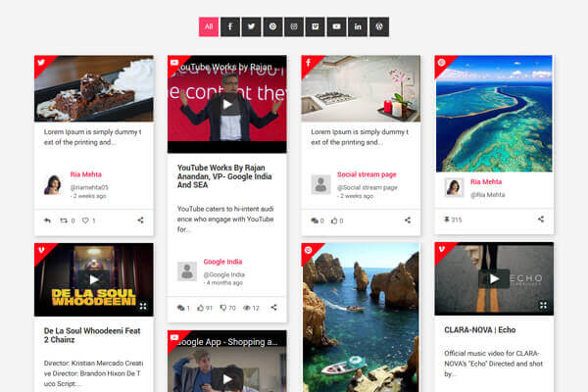Expand CLARA-NOVA Echo video to fullscreen
The image size is (588, 392).
(x=543, y=306)
